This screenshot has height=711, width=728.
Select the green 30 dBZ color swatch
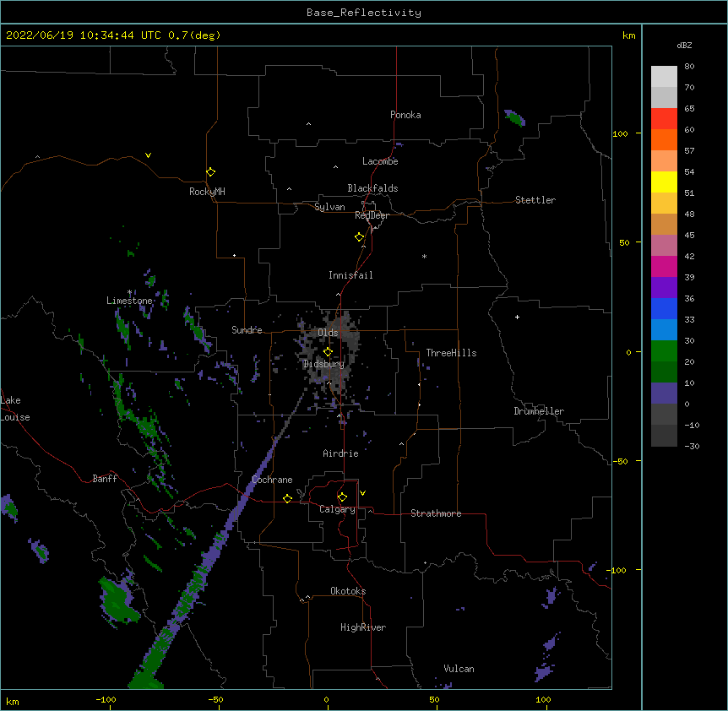(x=664, y=351)
